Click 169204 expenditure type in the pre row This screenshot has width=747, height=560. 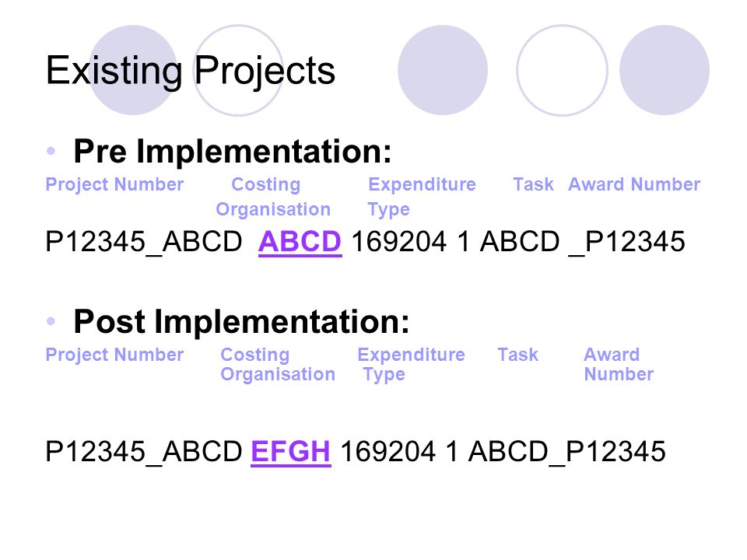click(399, 241)
